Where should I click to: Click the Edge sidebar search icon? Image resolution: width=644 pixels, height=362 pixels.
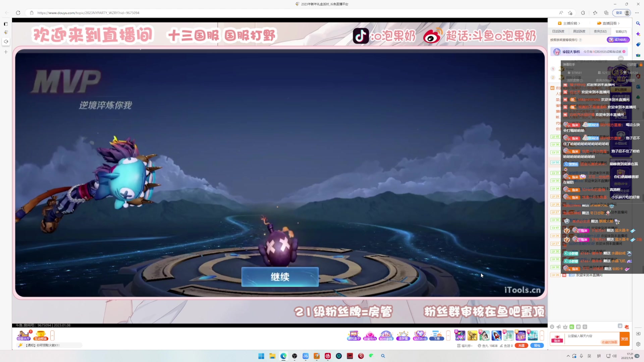(638, 23)
